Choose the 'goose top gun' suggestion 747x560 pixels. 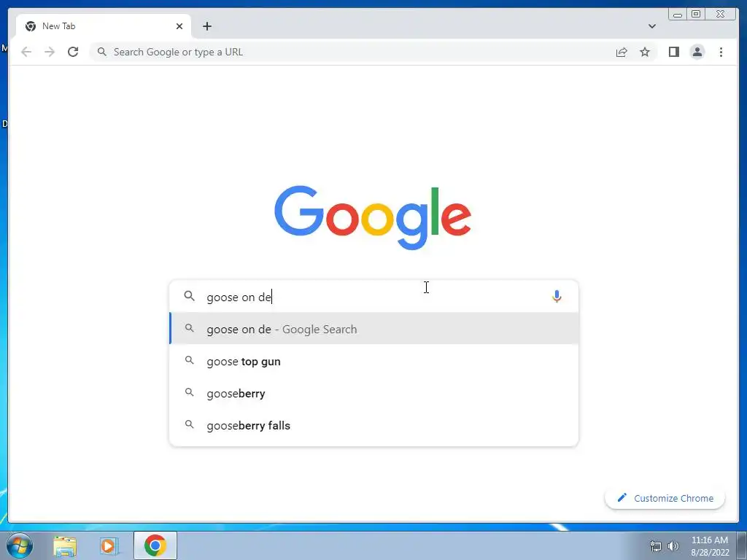click(374, 361)
